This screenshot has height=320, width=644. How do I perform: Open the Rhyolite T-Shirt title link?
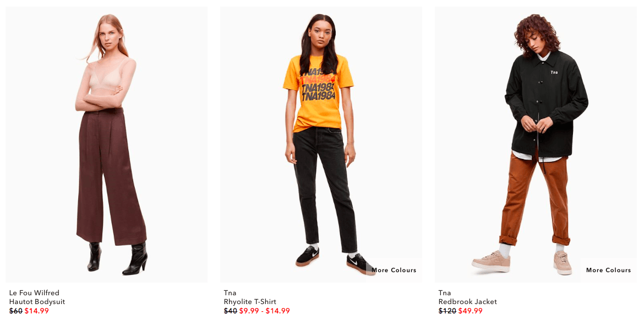(250, 302)
